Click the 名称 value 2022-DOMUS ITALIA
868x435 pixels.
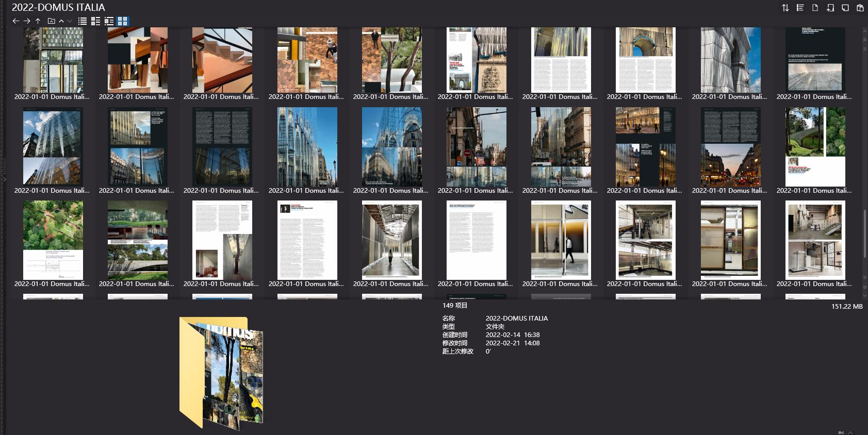pos(517,319)
